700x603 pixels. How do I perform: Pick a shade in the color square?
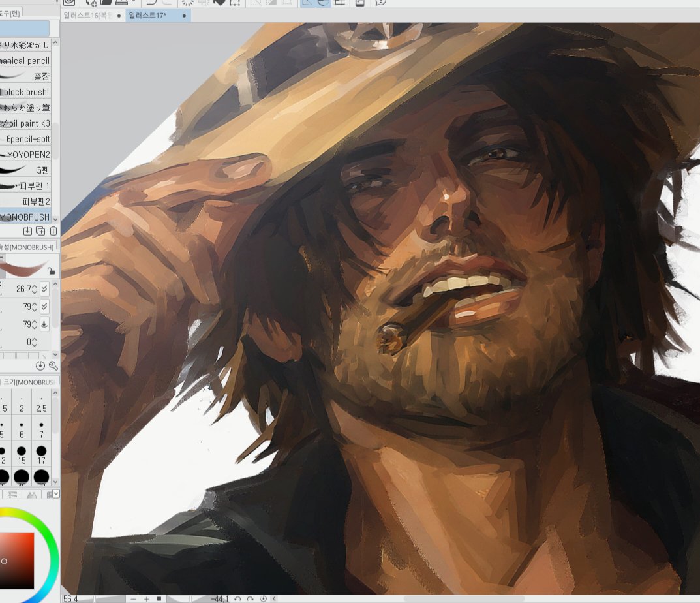click(16, 561)
